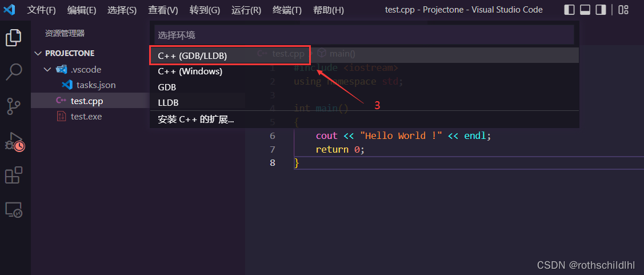
Task: Toggle the bottom panel layout icon
Action: coord(585,10)
